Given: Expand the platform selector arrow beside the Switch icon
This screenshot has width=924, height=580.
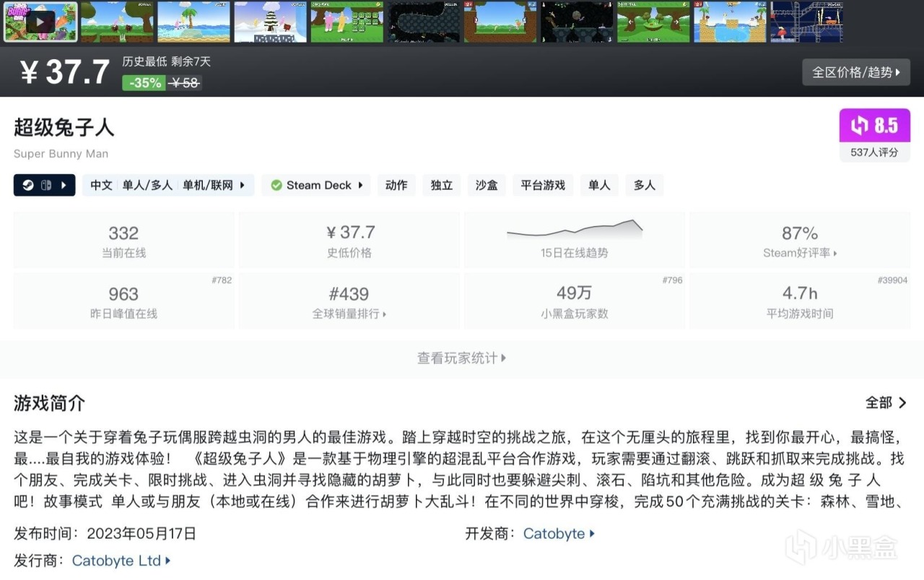Looking at the screenshot, I should click(64, 185).
